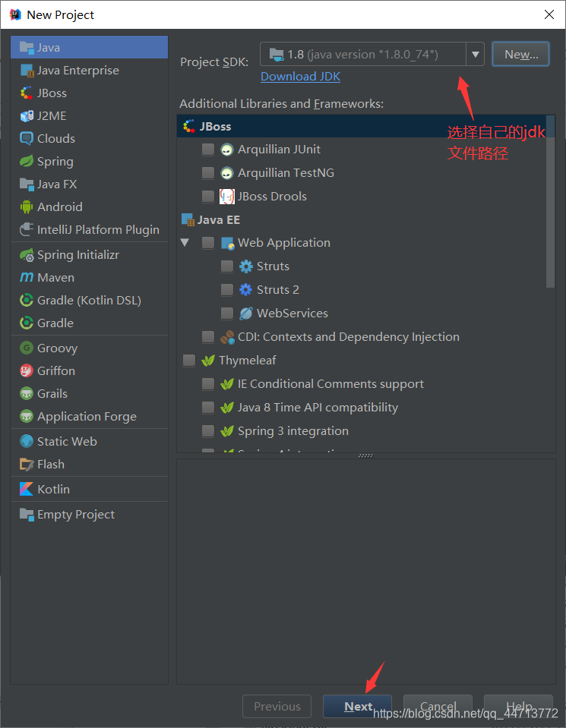Click the Cancel button

point(438,706)
